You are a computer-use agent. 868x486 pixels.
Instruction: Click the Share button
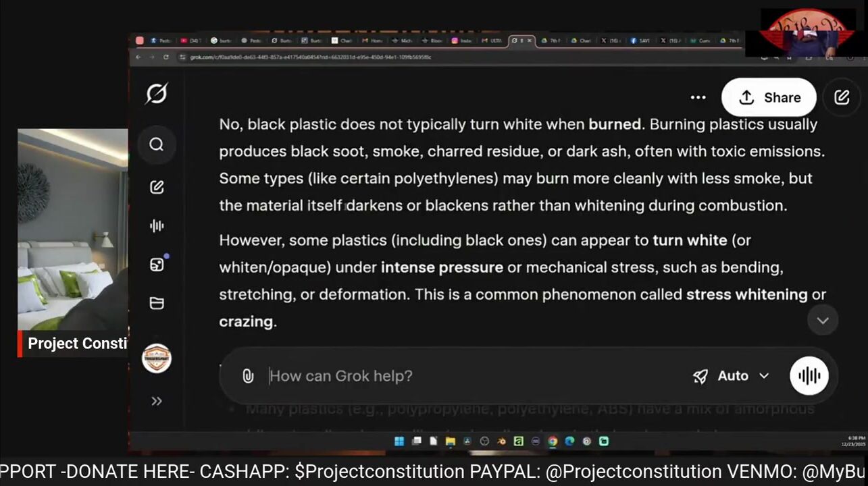pyautogui.click(x=769, y=97)
